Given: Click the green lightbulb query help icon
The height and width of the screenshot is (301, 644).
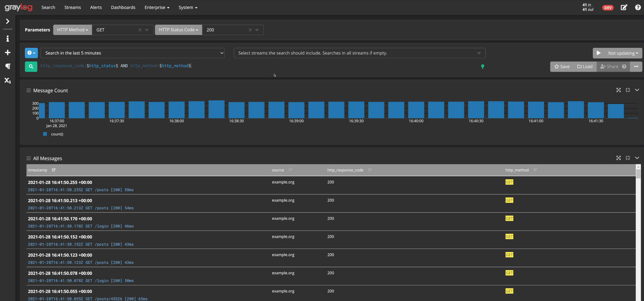Looking at the screenshot, I should [482, 67].
